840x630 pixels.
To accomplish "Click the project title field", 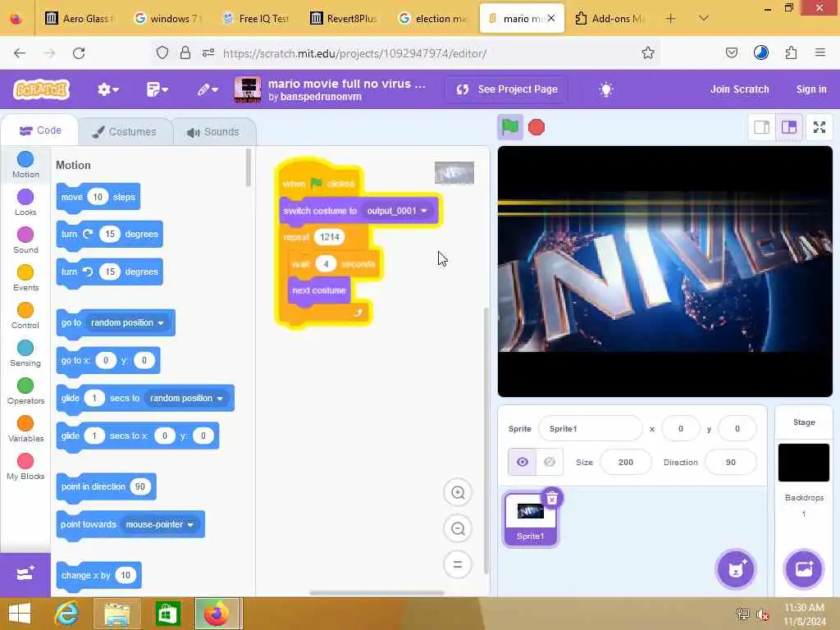I will (x=347, y=84).
